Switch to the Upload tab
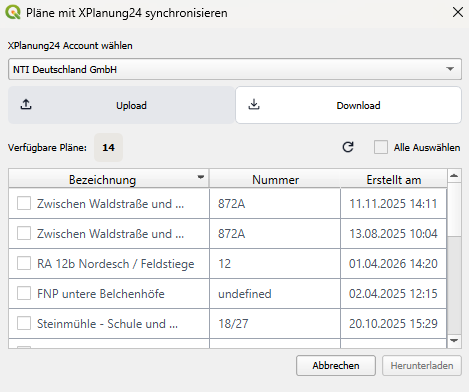 121,105
